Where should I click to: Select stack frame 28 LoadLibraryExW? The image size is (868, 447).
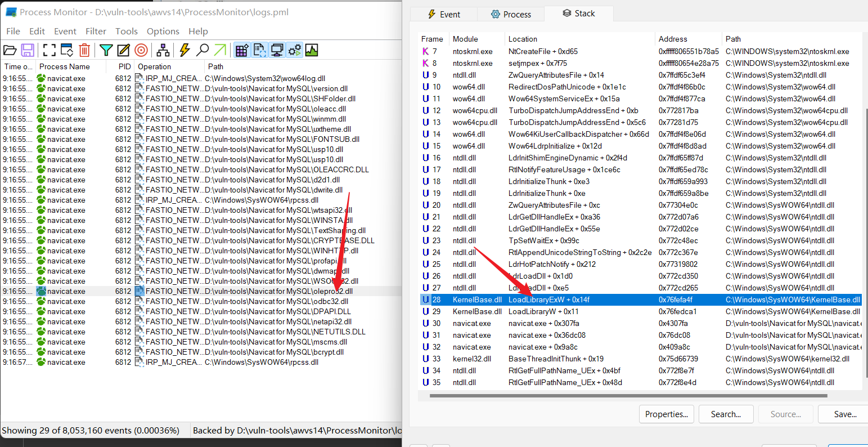(640, 300)
